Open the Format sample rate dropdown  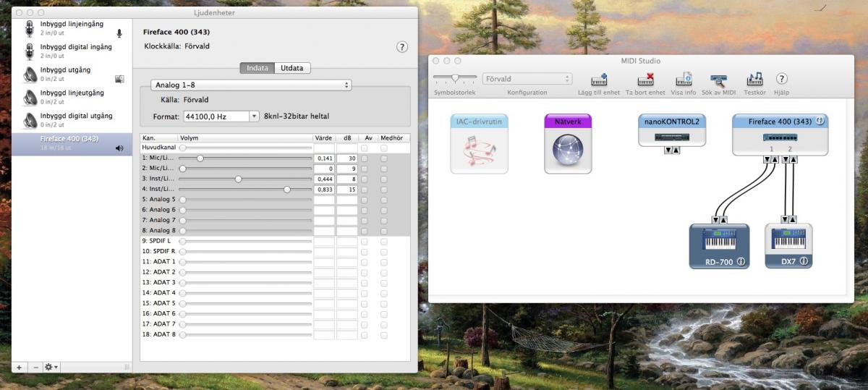click(221, 116)
